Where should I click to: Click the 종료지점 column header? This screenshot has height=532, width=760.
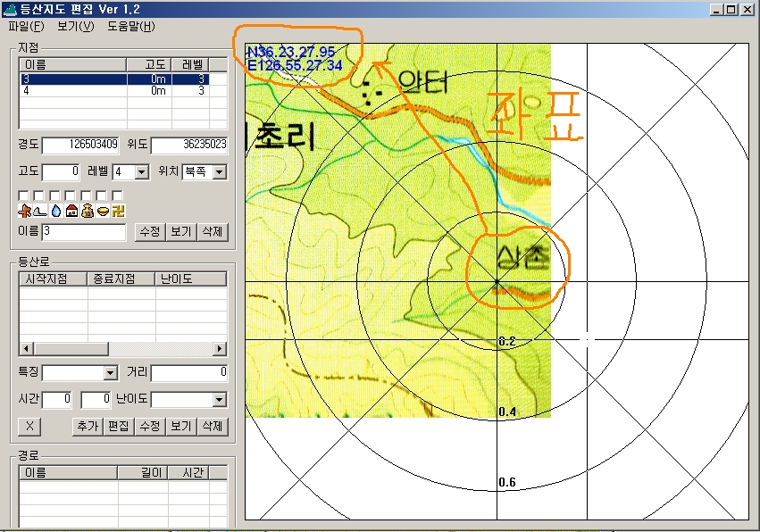(x=121, y=279)
